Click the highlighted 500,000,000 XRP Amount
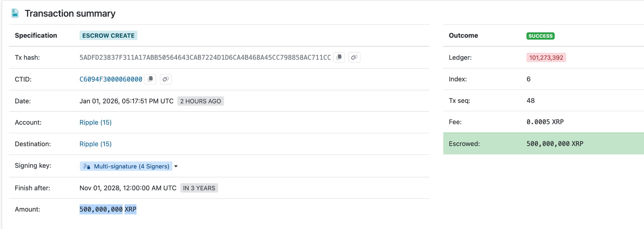This screenshot has height=229, width=644. [108, 209]
